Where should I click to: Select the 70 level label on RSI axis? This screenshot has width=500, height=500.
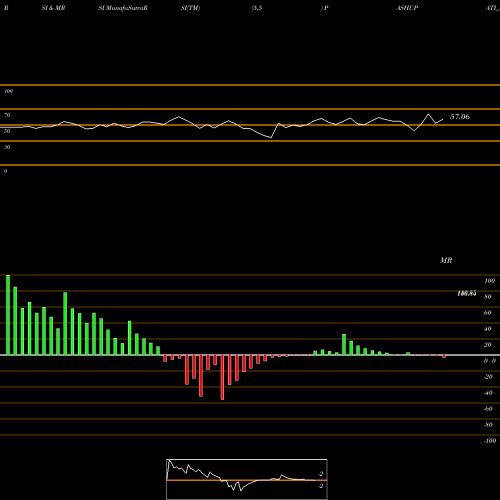[x=7, y=115]
